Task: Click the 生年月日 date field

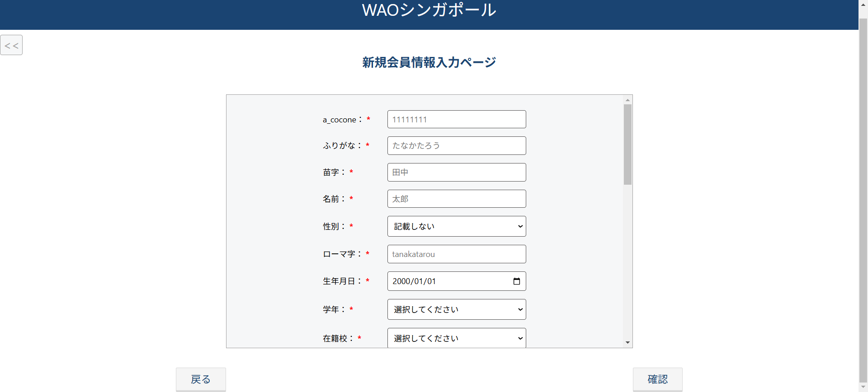Action: click(457, 281)
